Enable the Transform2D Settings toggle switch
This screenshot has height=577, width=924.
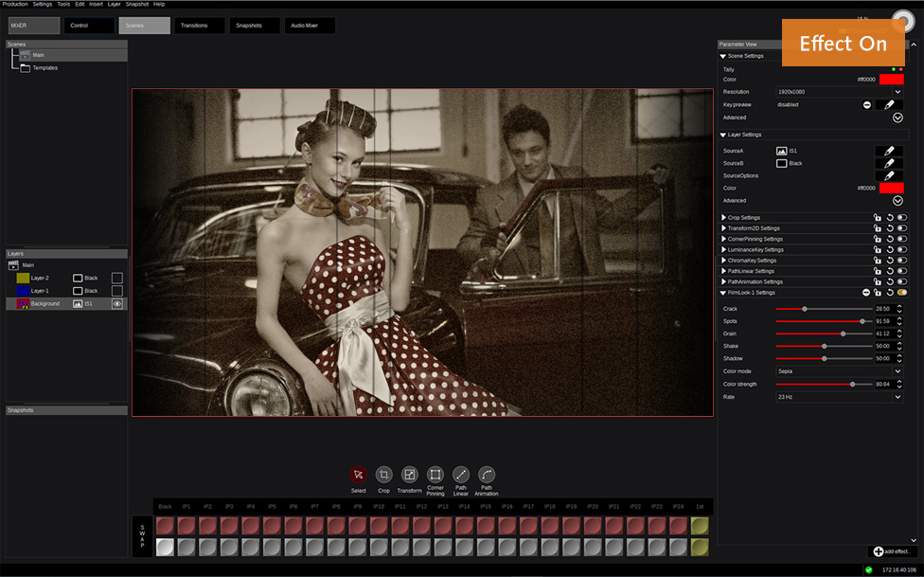pyautogui.click(x=901, y=228)
